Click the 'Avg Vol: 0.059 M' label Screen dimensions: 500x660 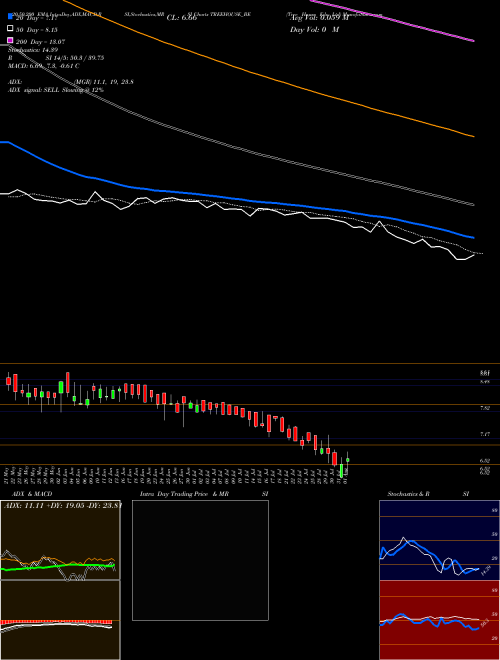pyautogui.click(x=319, y=18)
